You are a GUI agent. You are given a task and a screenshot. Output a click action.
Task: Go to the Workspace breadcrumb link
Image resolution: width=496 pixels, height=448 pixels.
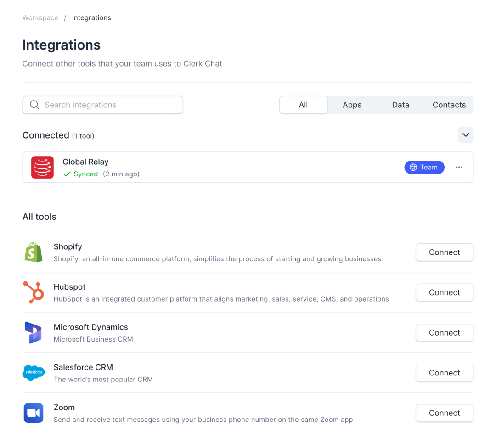40,18
